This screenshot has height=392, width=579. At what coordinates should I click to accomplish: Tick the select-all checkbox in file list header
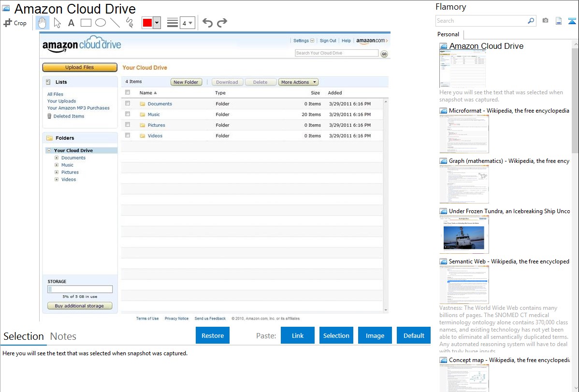128,92
